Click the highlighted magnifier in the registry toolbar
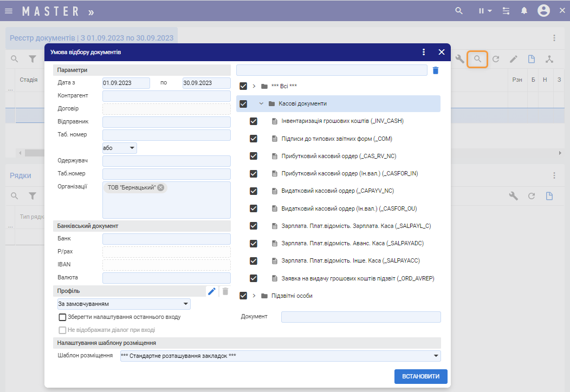This screenshot has height=392, width=570. [x=477, y=59]
